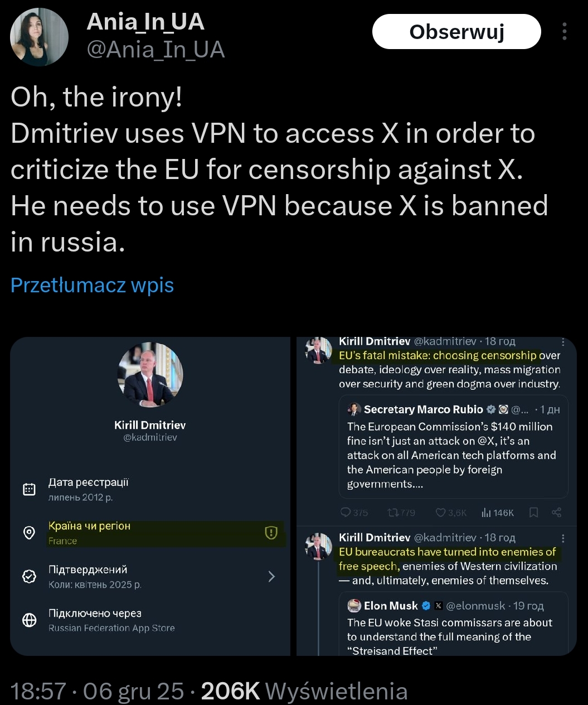Click the @Ania_In_UA handle
Screen dimensions: 588x705
[x=156, y=50]
